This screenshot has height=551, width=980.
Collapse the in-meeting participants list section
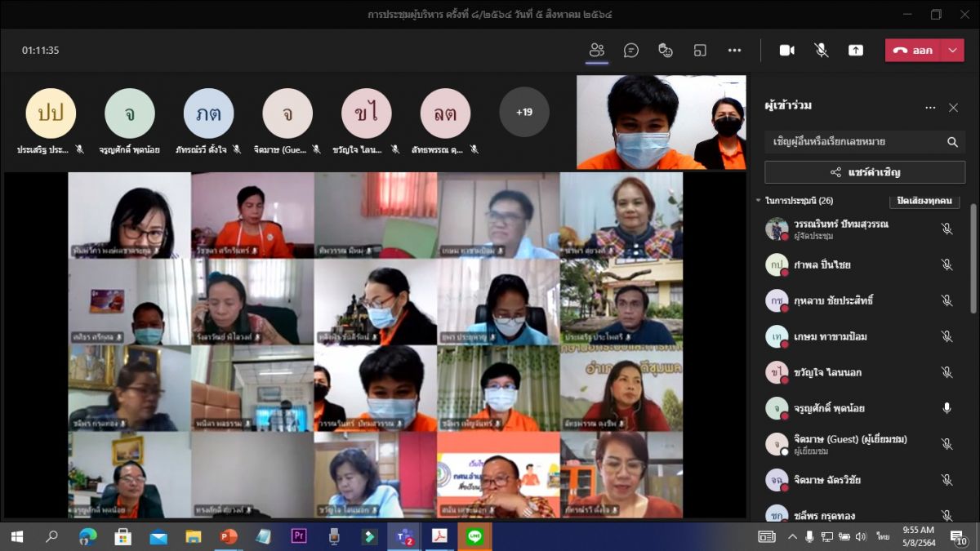pos(759,201)
